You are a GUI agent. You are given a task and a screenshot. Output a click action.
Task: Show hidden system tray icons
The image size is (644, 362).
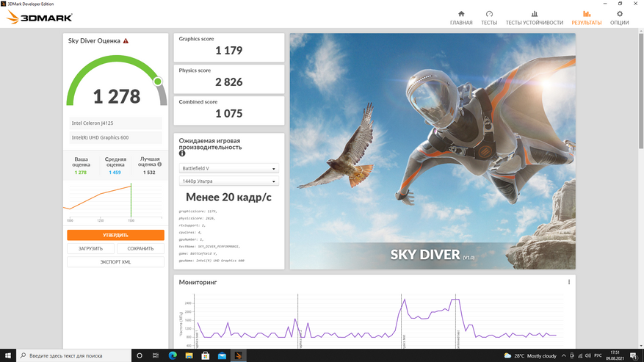pyautogui.click(x=564, y=356)
